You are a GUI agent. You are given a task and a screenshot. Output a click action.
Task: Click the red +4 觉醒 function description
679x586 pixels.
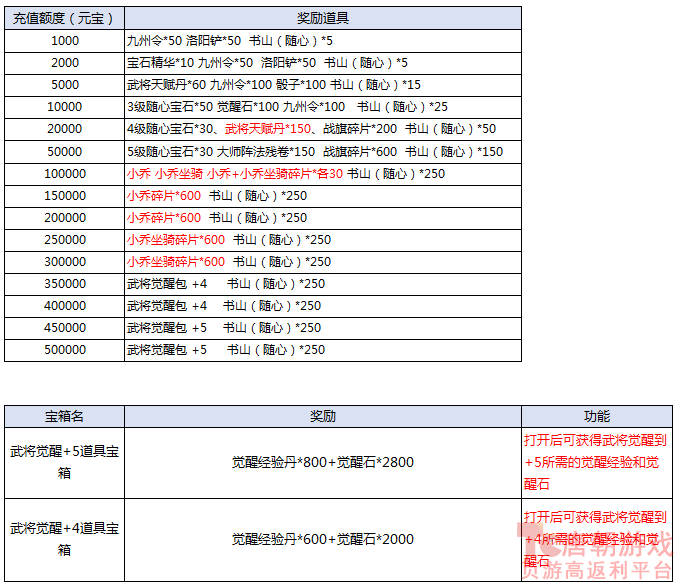595,540
